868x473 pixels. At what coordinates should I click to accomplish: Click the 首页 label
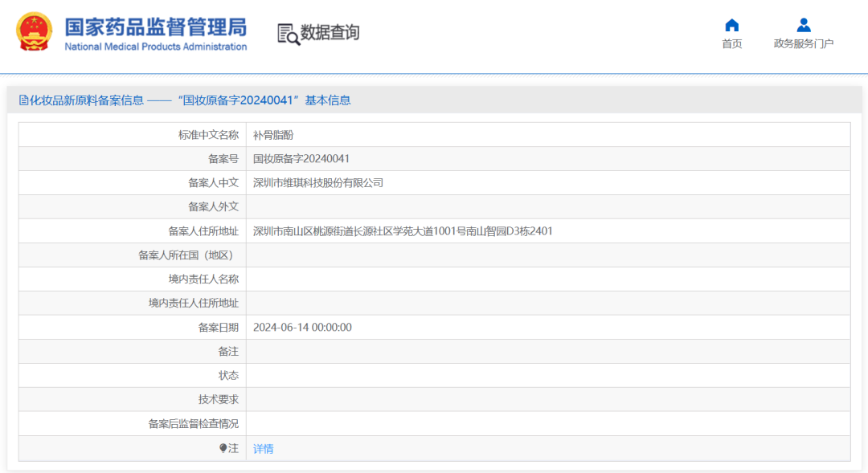point(732,43)
